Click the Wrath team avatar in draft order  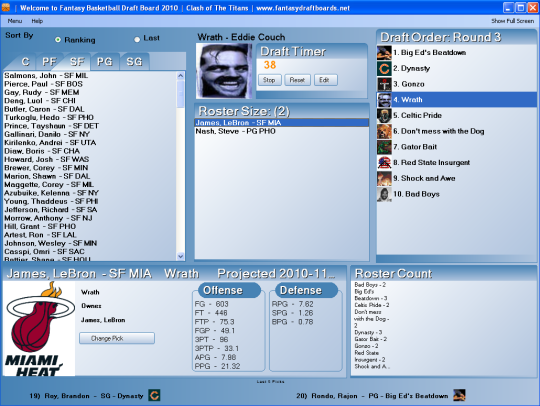384,100
